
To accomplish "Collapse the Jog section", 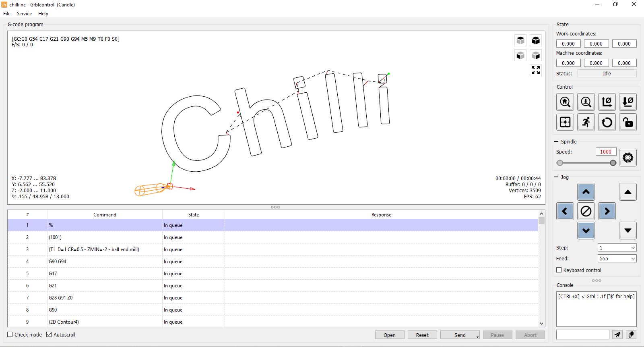I will click(556, 177).
